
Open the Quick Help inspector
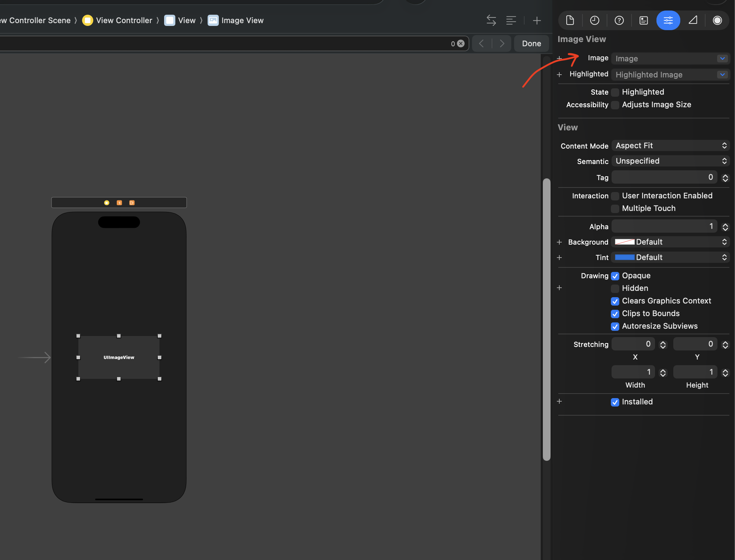(619, 20)
